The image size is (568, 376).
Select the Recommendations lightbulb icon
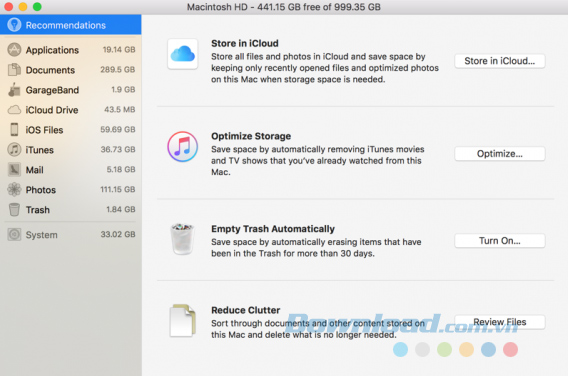14,25
